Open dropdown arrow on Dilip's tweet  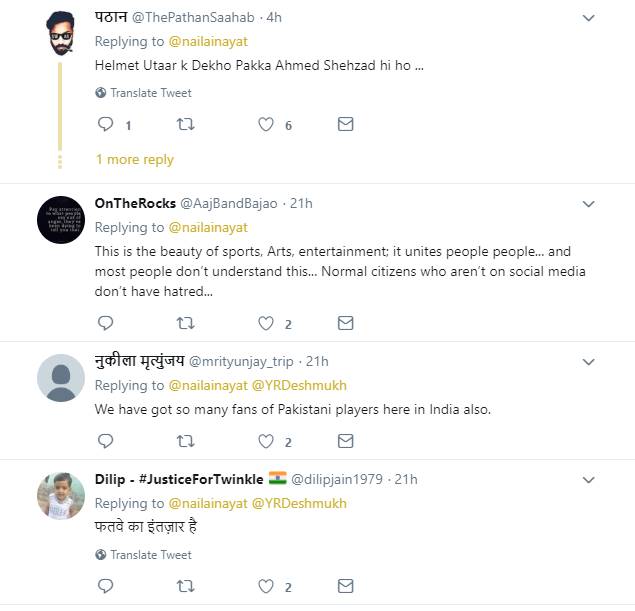[x=589, y=480]
